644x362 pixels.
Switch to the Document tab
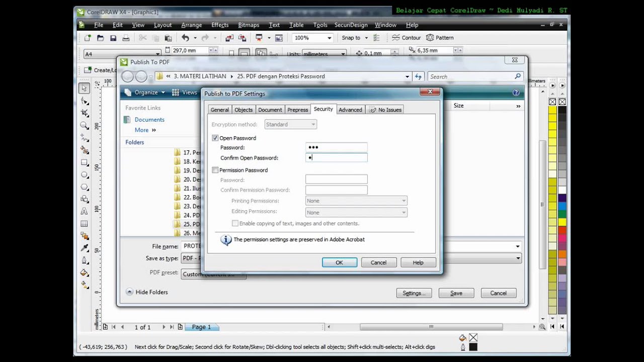click(x=270, y=110)
